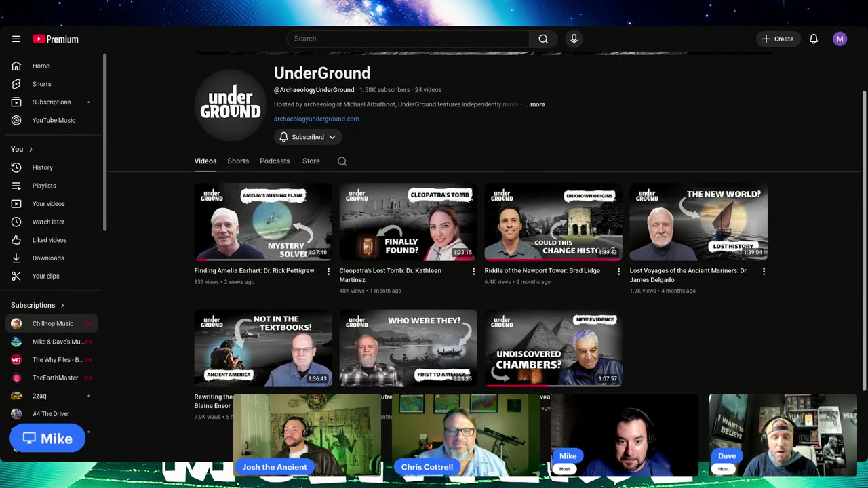This screenshot has height=488, width=868.
Task: Switch to the Podcasts tab
Action: pyautogui.click(x=275, y=161)
